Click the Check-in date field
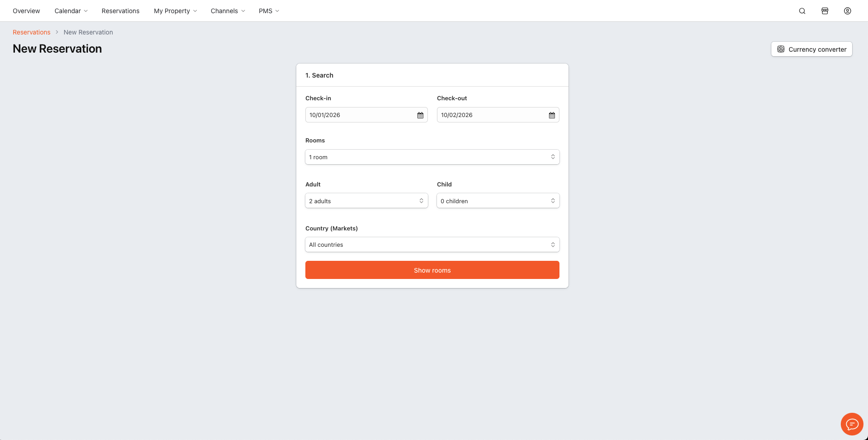Viewport: 868px width, 440px height. pos(361,115)
